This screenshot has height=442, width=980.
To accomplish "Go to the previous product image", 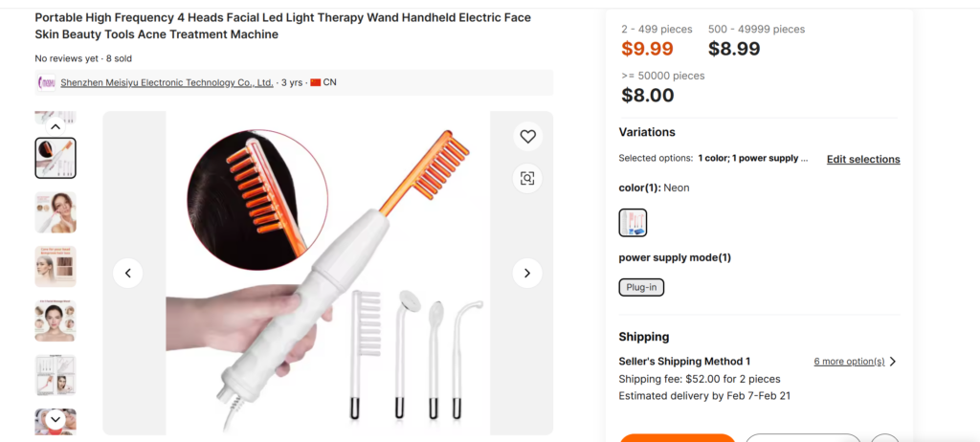I will pyautogui.click(x=128, y=274).
